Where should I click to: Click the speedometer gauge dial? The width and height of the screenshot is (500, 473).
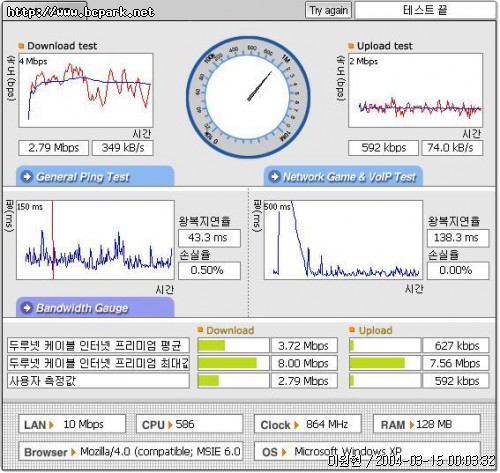coord(248,97)
